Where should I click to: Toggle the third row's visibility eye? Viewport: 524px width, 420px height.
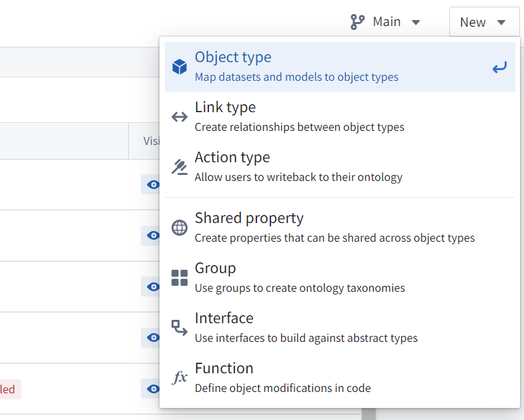click(153, 286)
